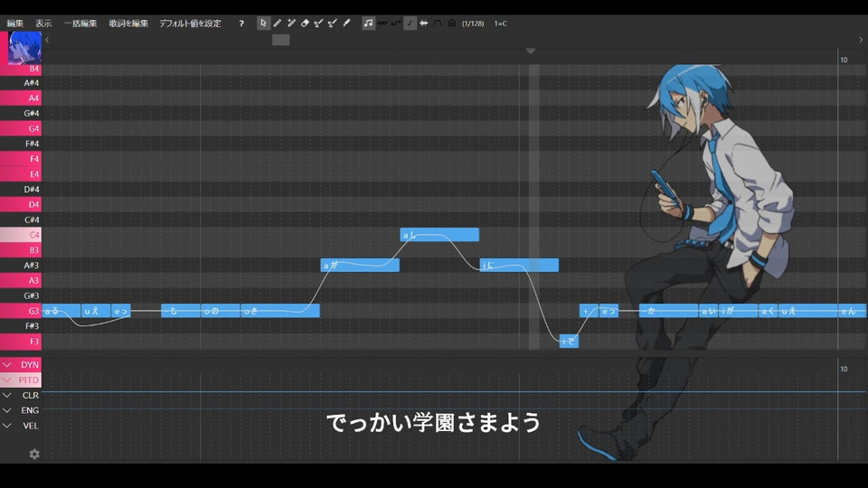The height and width of the screenshot is (488, 868).
Task: Click the D#4 black piano key
Action: click(21, 189)
